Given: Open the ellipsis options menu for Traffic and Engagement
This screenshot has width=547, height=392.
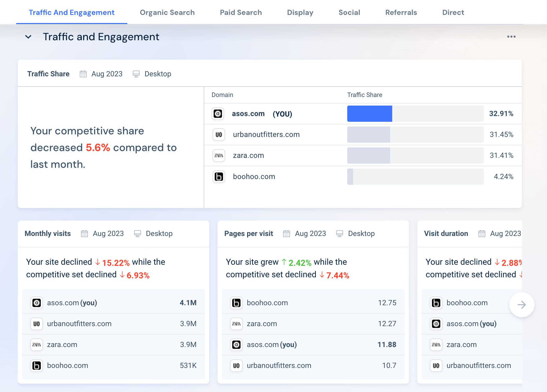Looking at the screenshot, I should click(x=511, y=37).
